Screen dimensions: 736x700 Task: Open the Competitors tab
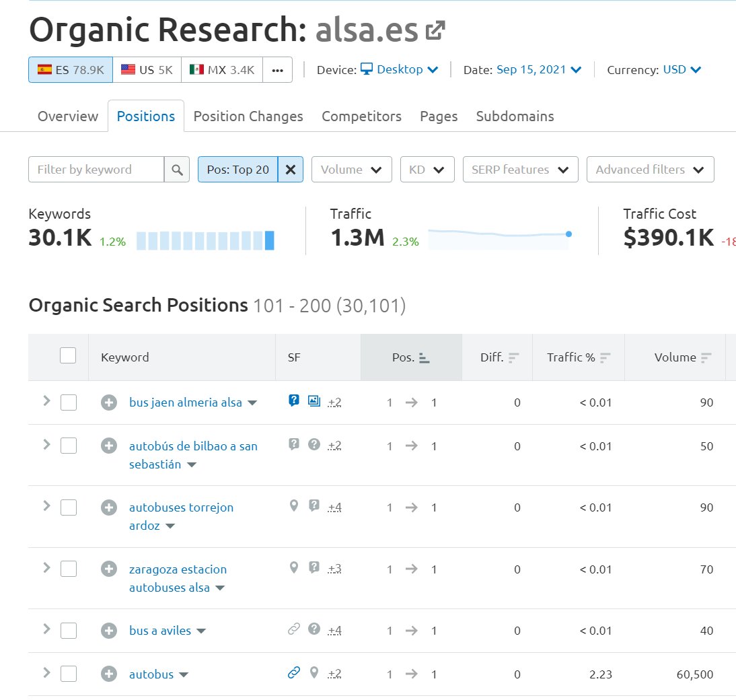(361, 116)
